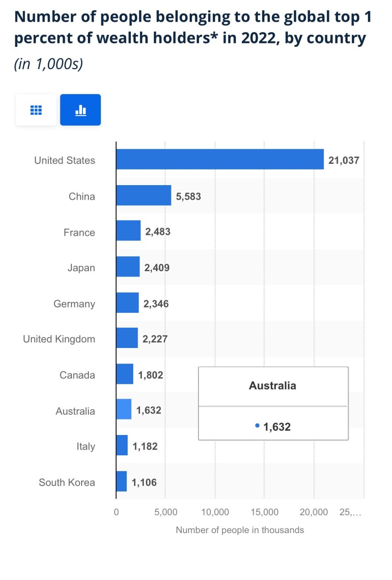This screenshot has height=580, width=392.
Task: Select the Canada bar
Action: point(125,374)
